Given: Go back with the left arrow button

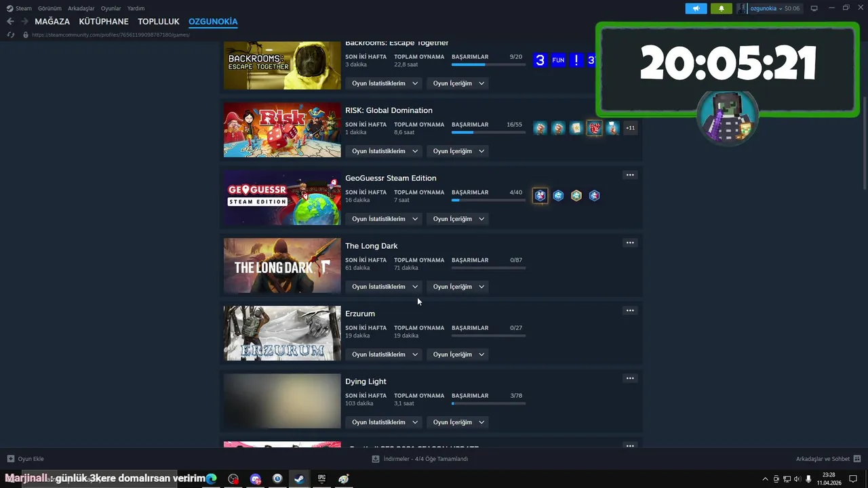Looking at the screenshot, I should [x=10, y=22].
